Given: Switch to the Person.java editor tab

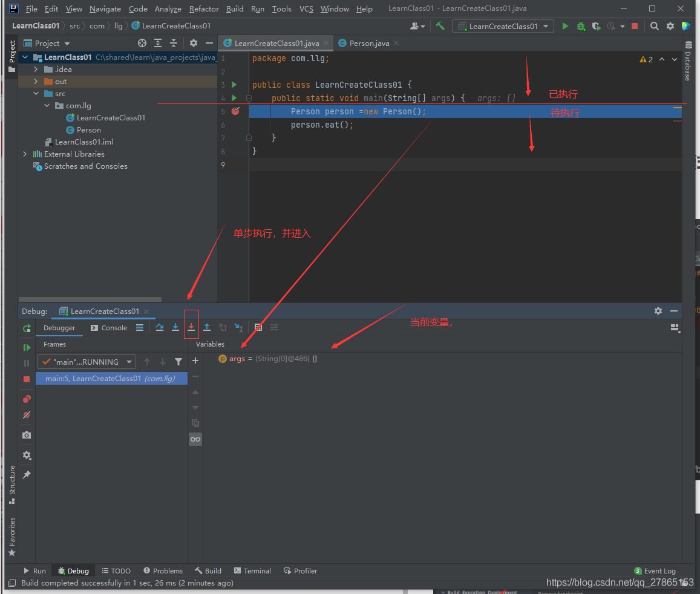Looking at the screenshot, I should 368,44.
